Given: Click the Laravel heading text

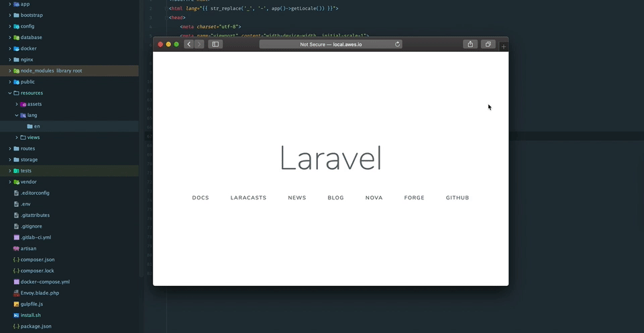Looking at the screenshot, I should pyautogui.click(x=331, y=158).
